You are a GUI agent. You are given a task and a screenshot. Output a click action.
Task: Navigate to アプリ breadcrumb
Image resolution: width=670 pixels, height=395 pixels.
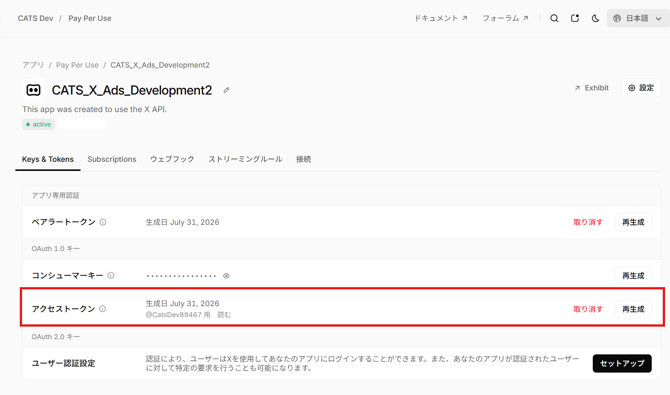point(33,65)
